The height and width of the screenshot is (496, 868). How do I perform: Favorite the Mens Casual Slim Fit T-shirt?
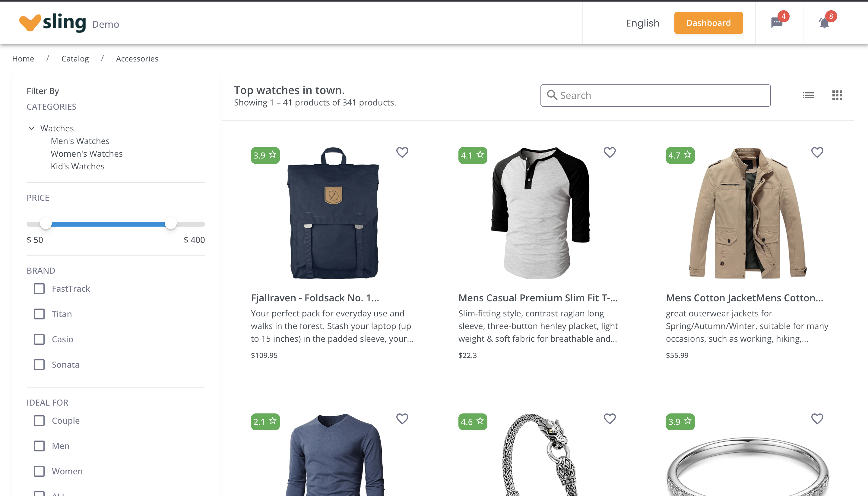610,152
